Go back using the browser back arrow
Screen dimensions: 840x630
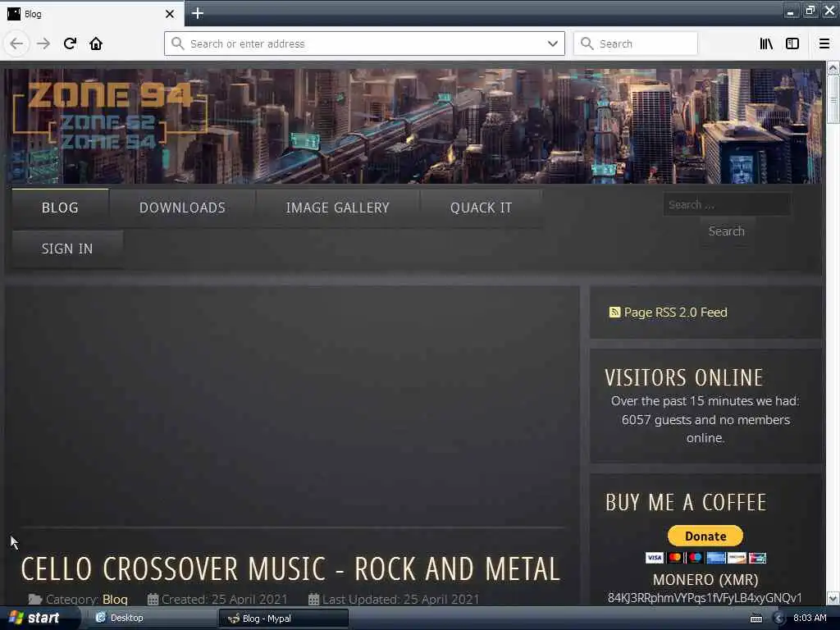(16, 43)
